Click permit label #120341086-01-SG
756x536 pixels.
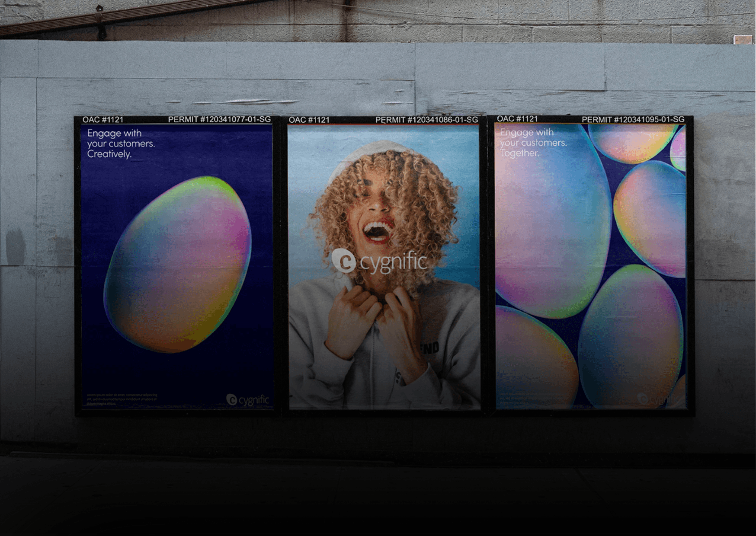(x=426, y=120)
